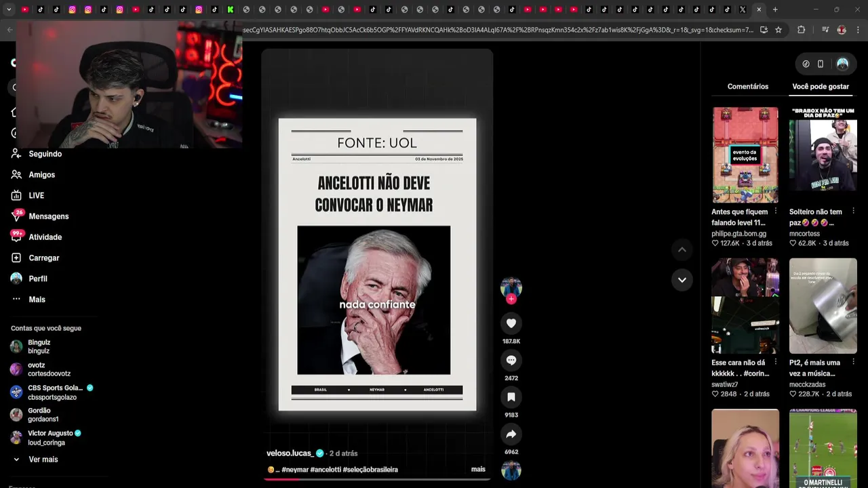Screen dimensions: 868x488
Task: Open philipe.gta.bom.gg author link
Action: [x=738, y=234]
